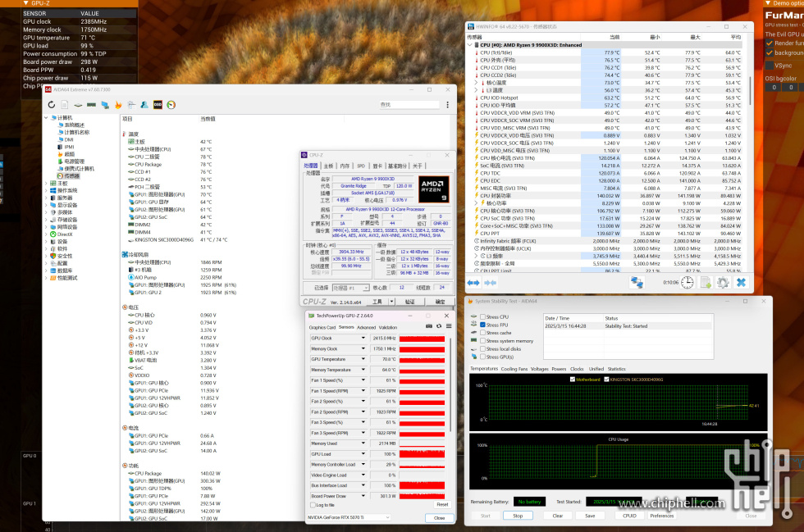Switch to GPU-Z Graphics Card tab
The image size is (804, 532).
click(322, 327)
